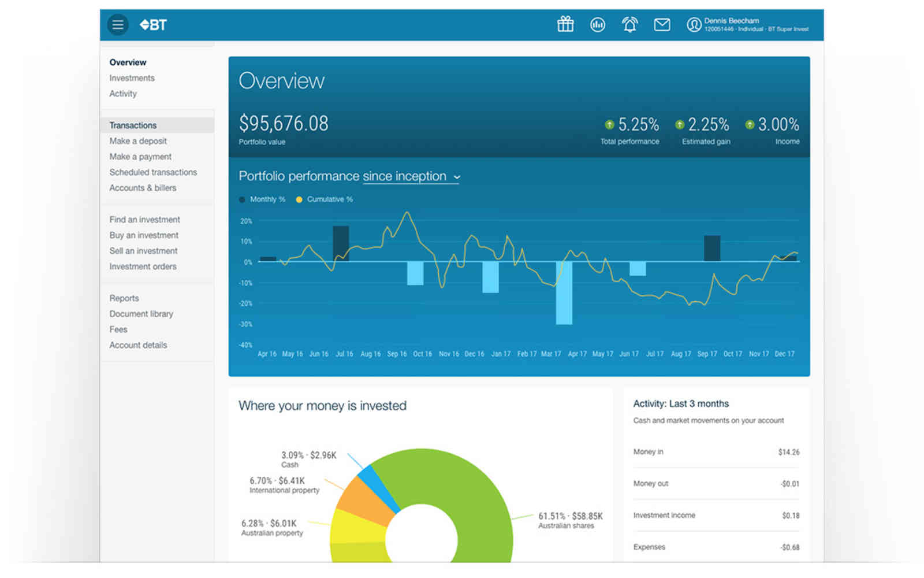The height and width of the screenshot is (578, 924).
Task: Open Fees in the sidebar
Action: pyautogui.click(x=118, y=329)
